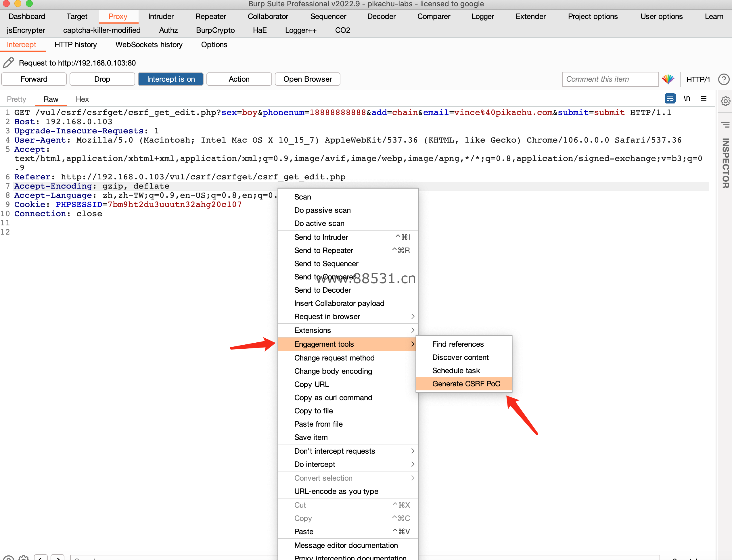The height and width of the screenshot is (560, 732).
Task: Open the Authz extension tab
Action: point(168,30)
